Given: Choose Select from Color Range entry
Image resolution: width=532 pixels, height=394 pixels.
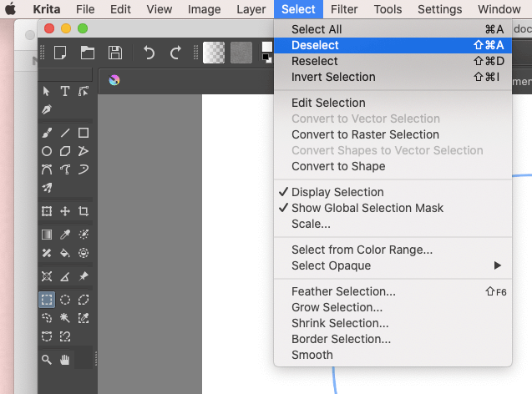Looking at the screenshot, I should (393, 250).
